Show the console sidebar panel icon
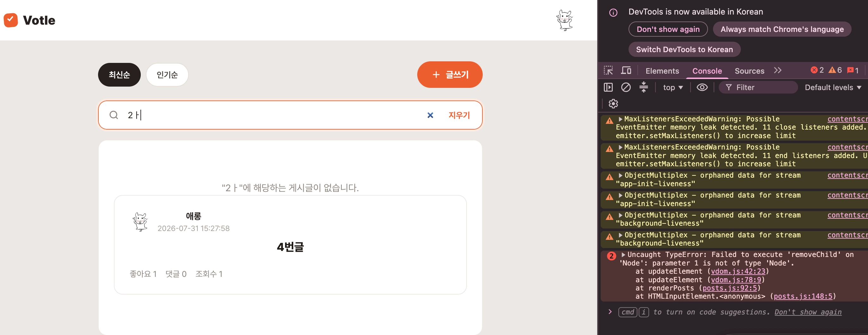The image size is (868, 335). coord(608,87)
